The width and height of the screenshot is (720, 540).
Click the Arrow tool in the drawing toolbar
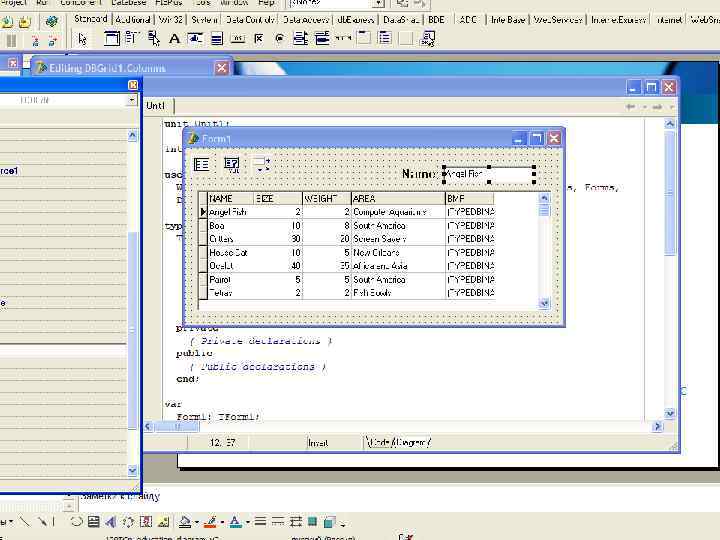(x=42, y=522)
